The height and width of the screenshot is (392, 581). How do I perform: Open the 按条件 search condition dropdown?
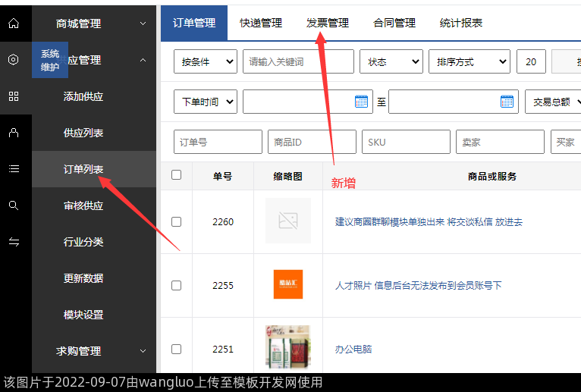(x=205, y=61)
